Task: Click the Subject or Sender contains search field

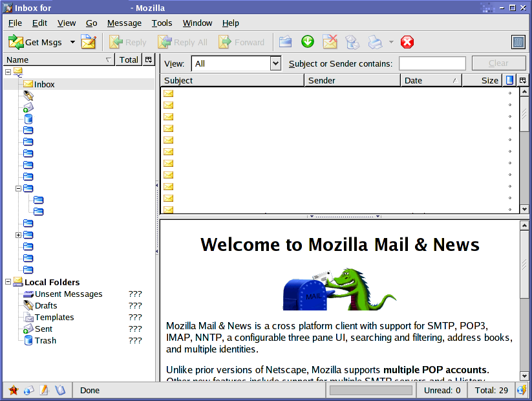Action: point(432,63)
